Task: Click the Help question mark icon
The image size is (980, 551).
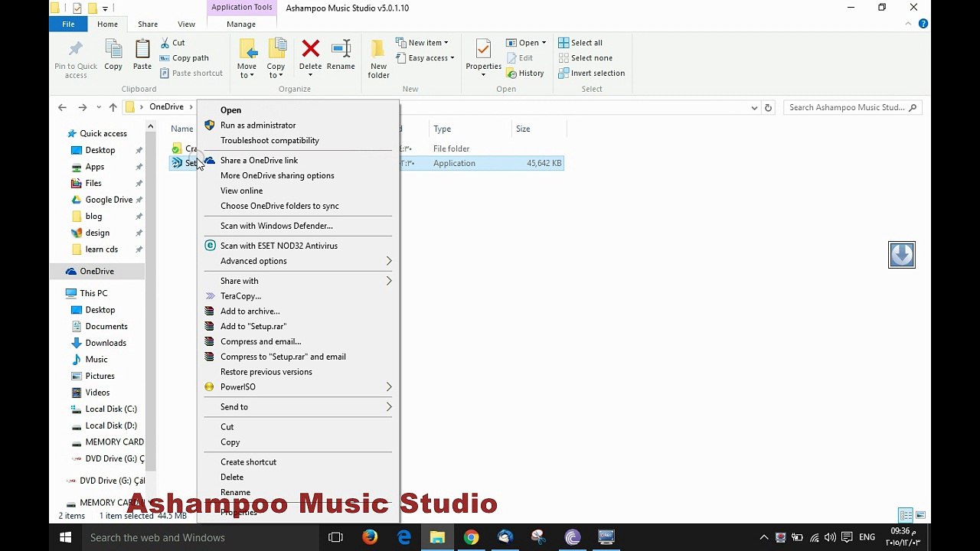Action: coord(923,24)
